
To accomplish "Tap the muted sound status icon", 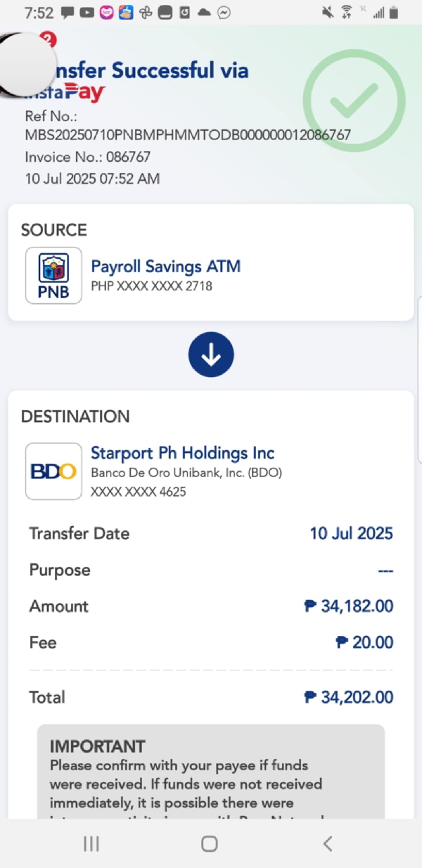I will tap(327, 12).
